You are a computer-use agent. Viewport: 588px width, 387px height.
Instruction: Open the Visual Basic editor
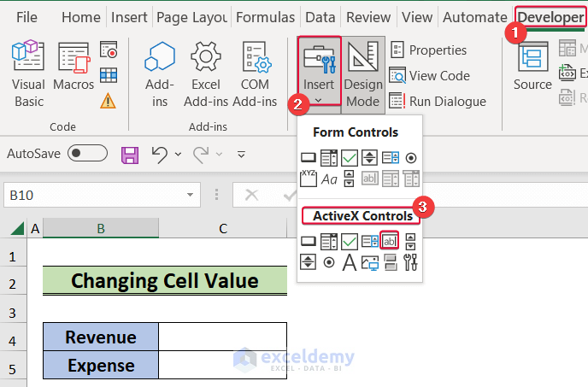(x=28, y=73)
